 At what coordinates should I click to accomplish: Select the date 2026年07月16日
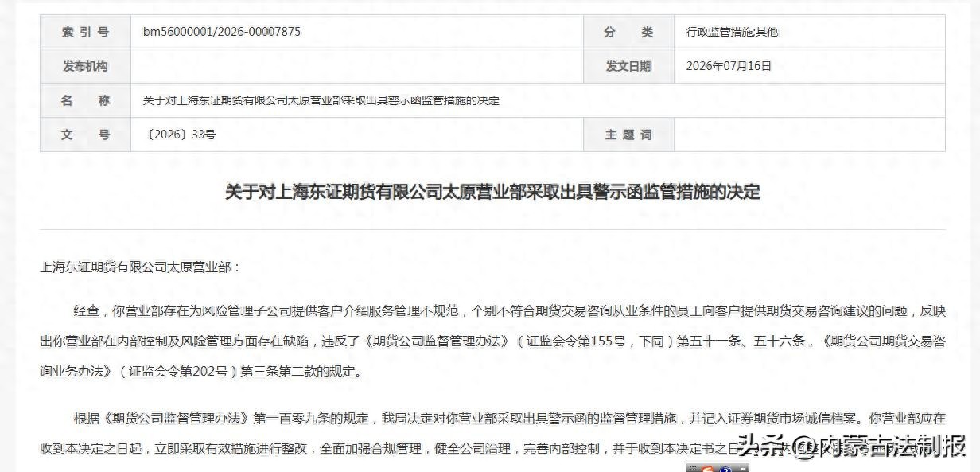729,67
